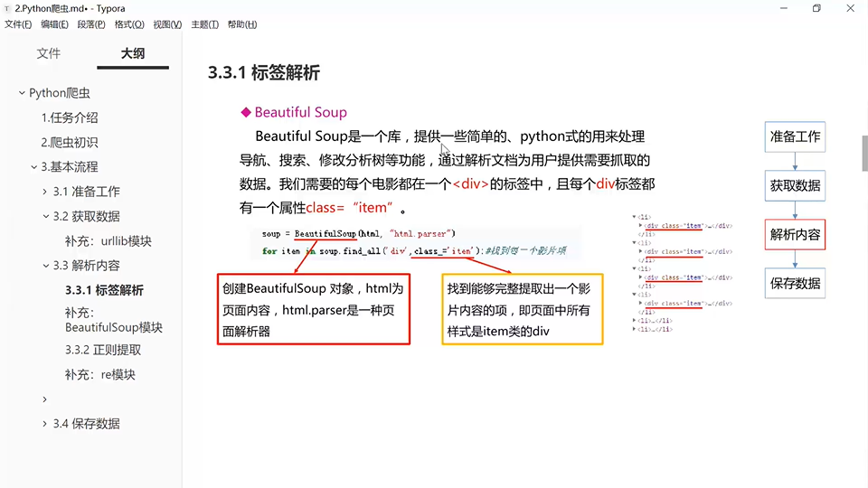This screenshot has width=868, height=488.
Task: Open 补充: re模块 outline entry
Action: (99, 374)
